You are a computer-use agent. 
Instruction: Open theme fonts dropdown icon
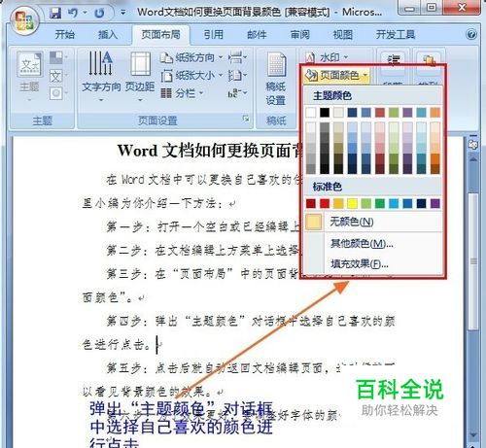(58, 77)
